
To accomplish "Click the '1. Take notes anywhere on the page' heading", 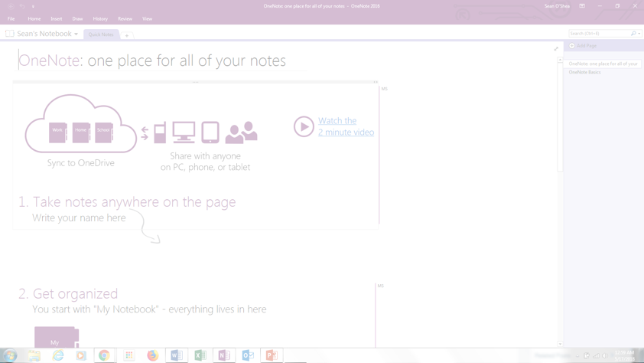I will tap(127, 202).
